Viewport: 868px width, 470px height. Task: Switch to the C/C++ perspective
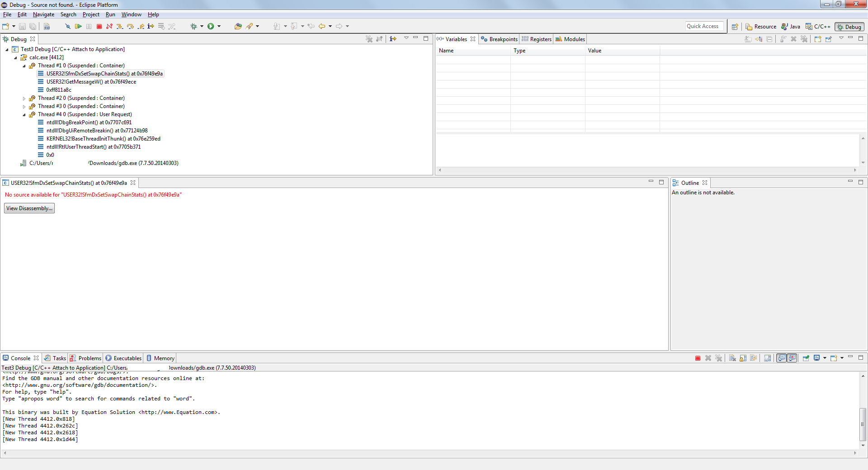[818, 27]
